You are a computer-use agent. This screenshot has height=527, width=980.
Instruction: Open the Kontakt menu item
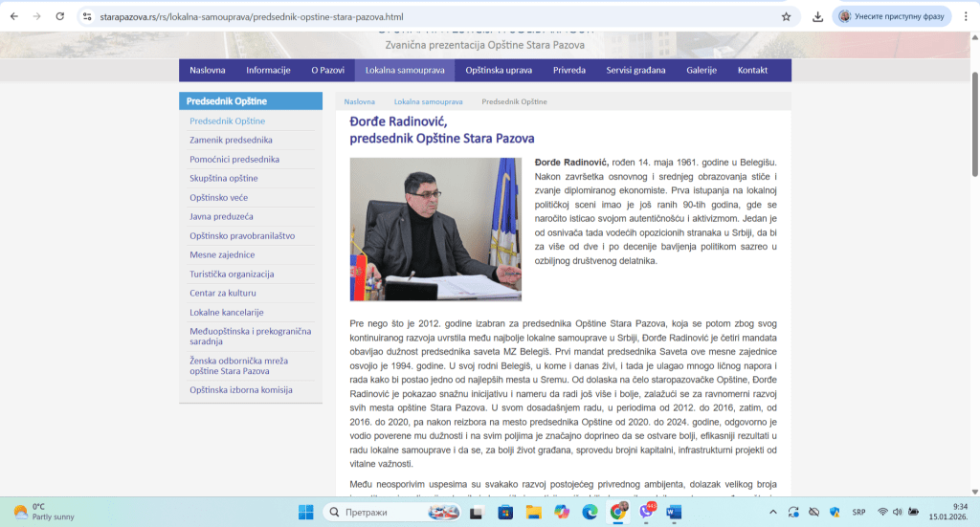coord(752,70)
